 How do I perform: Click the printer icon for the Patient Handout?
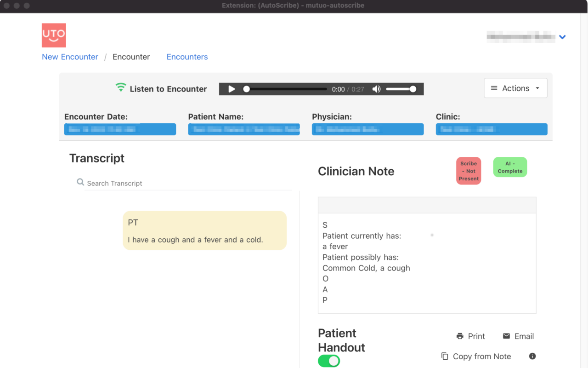pyautogui.click(x=459, y=336)
